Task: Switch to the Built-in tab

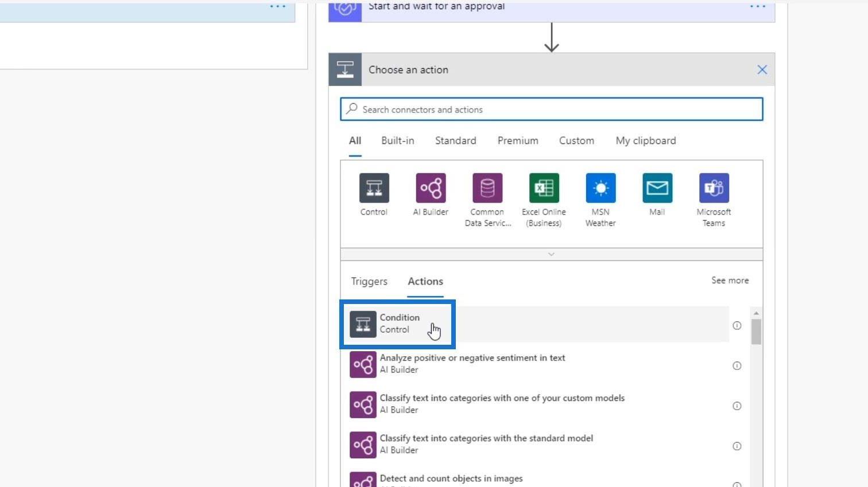Action: pyautogui.click(x=398, y=141)
